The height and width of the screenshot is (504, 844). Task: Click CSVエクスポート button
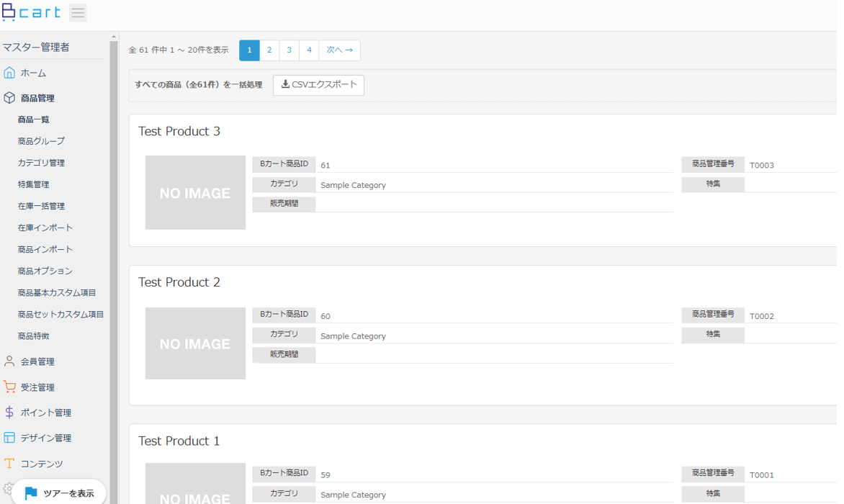[318, 85]
